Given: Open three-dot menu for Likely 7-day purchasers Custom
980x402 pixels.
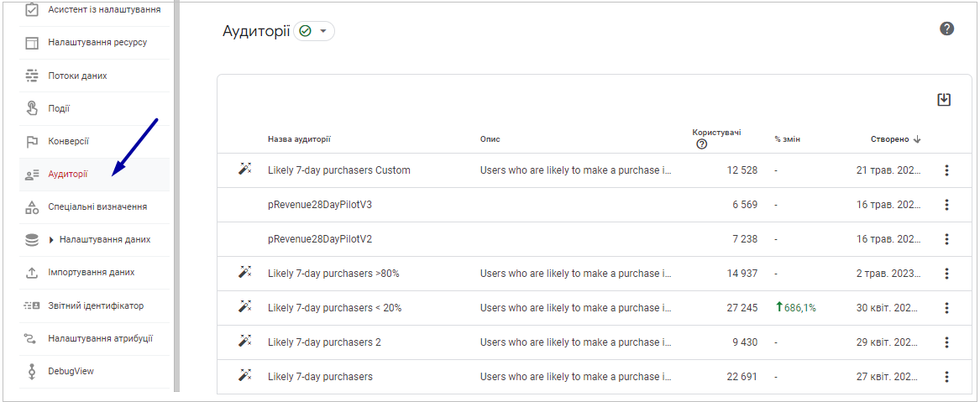Looking at the screenshot, I should coord(947,170).
